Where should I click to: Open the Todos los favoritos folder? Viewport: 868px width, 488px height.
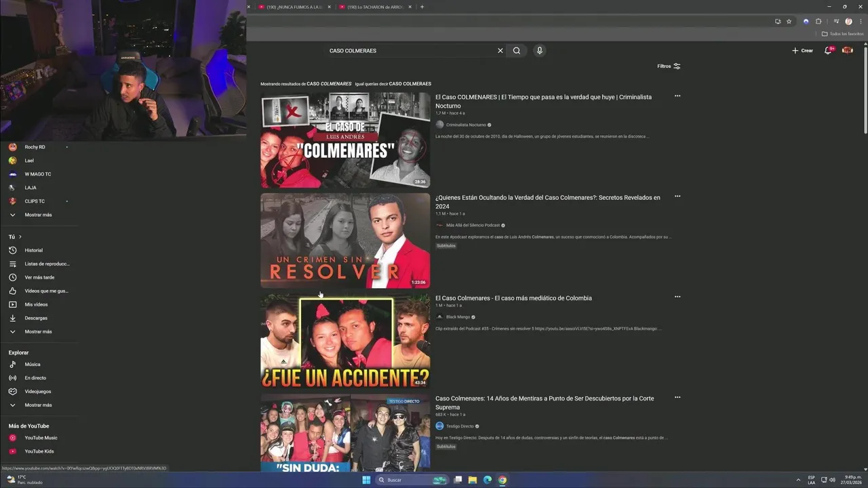click(x=842, y=33)
